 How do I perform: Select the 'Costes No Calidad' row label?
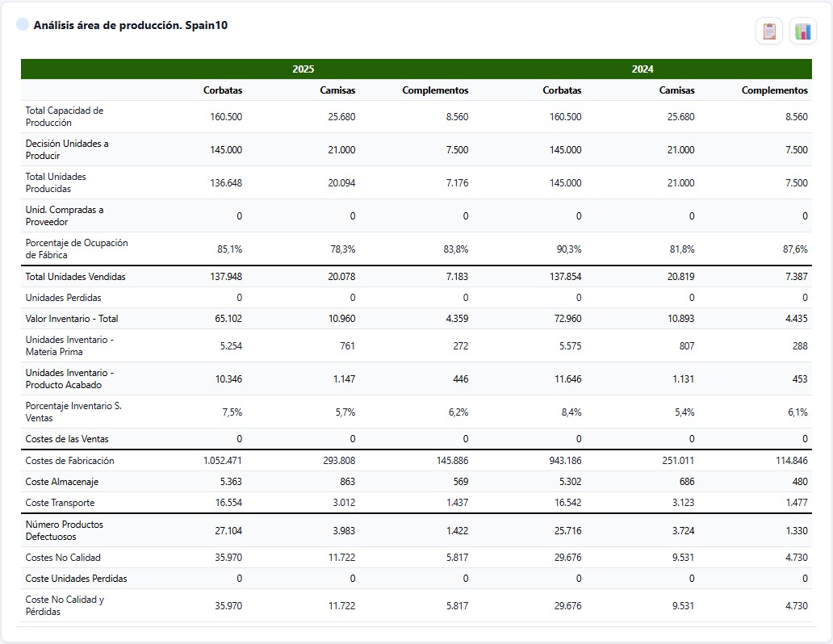(x=63, y=558)
